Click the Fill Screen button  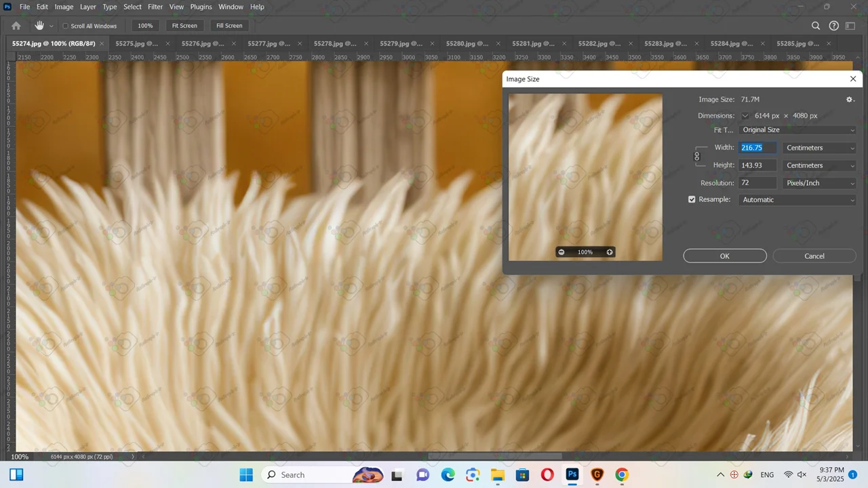click(229, 26)
